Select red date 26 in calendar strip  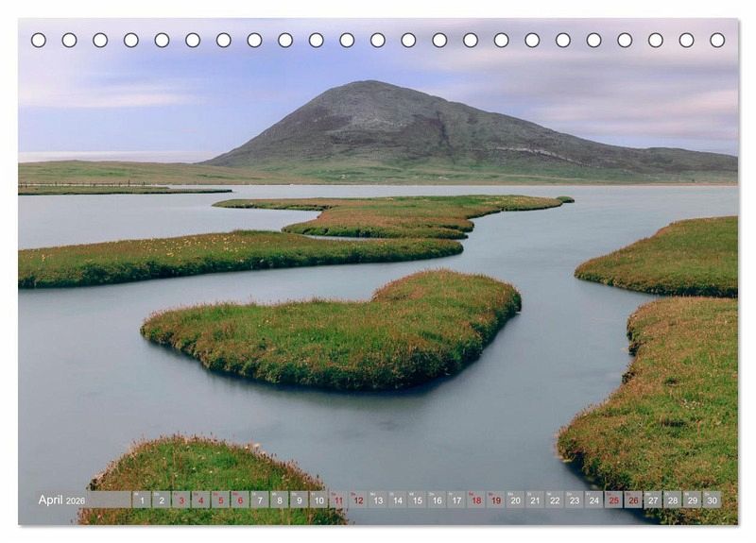[x=633, y=500]
